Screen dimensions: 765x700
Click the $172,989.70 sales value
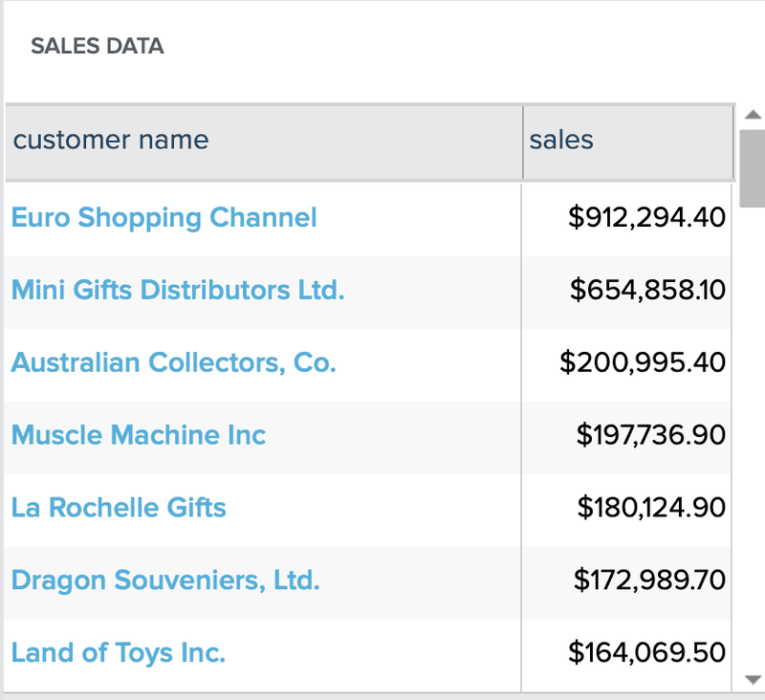tap(649, 580)
